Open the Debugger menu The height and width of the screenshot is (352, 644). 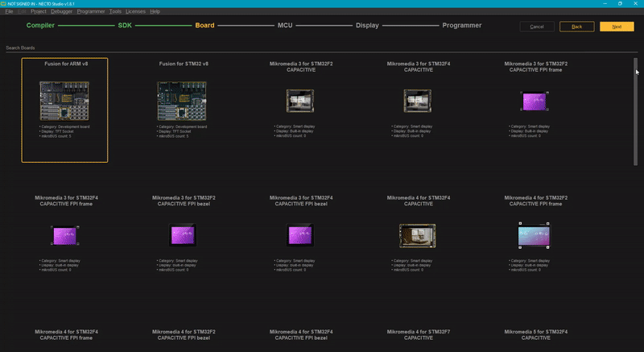62,11
